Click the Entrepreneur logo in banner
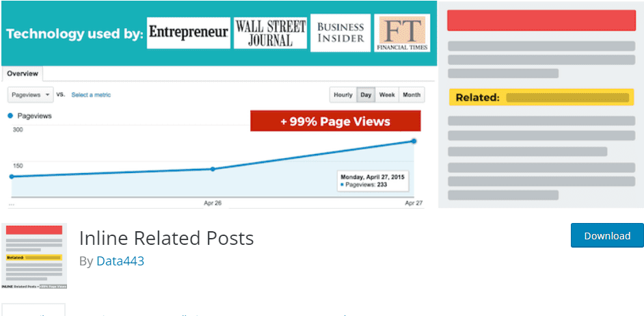 (189, 33)
